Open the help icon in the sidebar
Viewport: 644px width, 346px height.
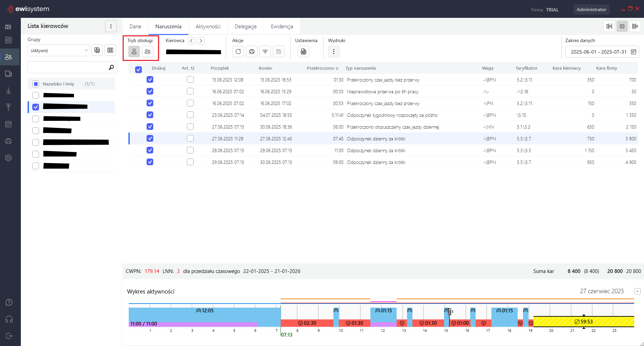9,302
